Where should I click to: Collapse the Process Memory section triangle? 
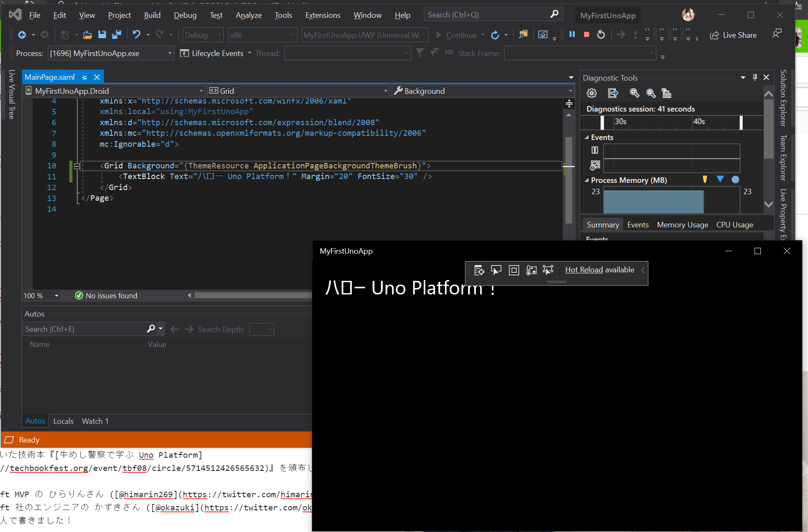[x=587, y=180]
